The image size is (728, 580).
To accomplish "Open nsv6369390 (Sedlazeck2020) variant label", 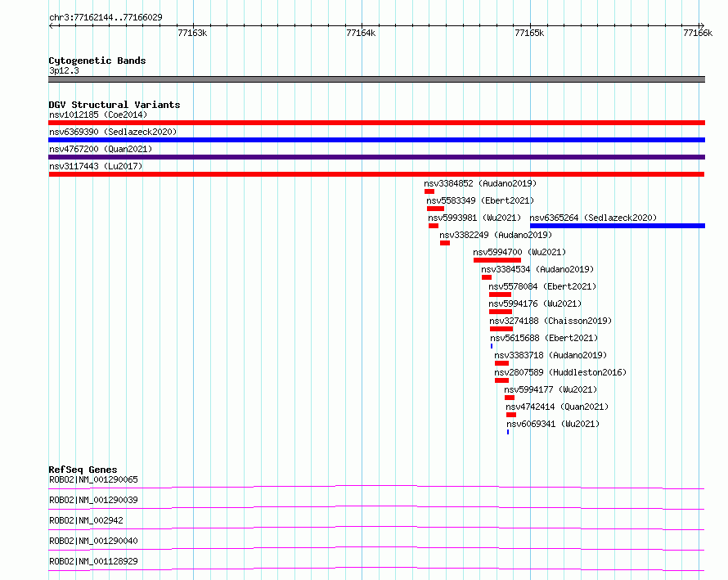I will [113, 132].
